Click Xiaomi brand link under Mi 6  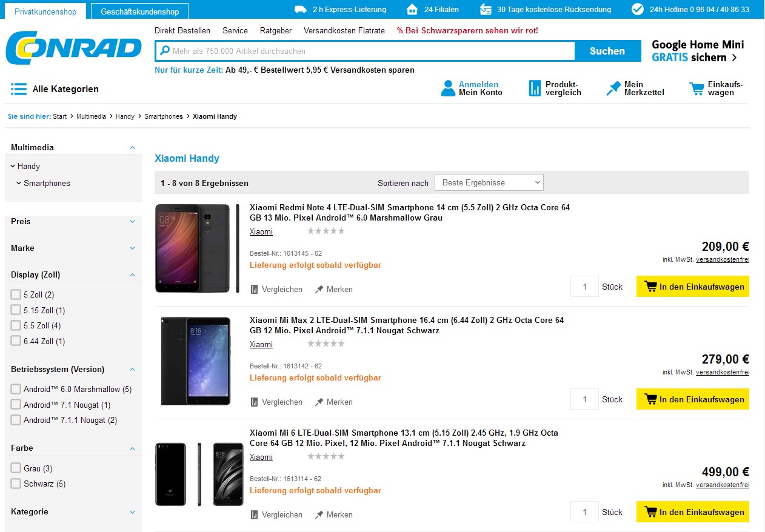pos(261,457)
